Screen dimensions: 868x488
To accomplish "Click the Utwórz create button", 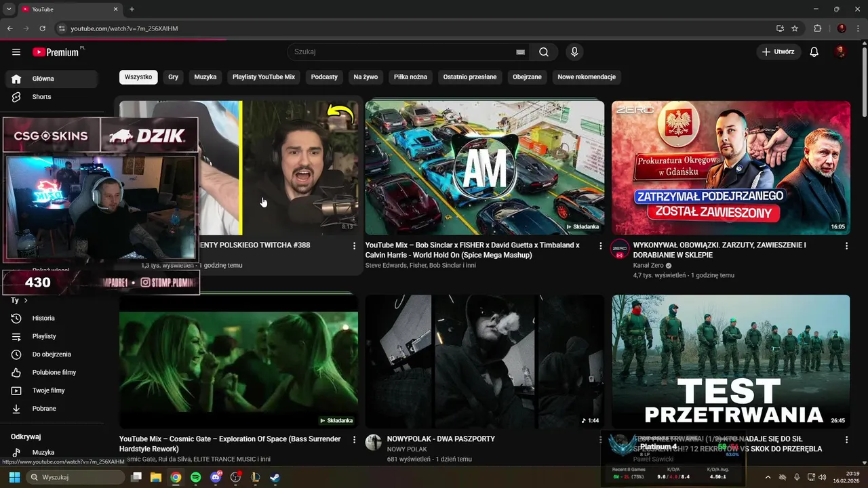I will [778, 52].
